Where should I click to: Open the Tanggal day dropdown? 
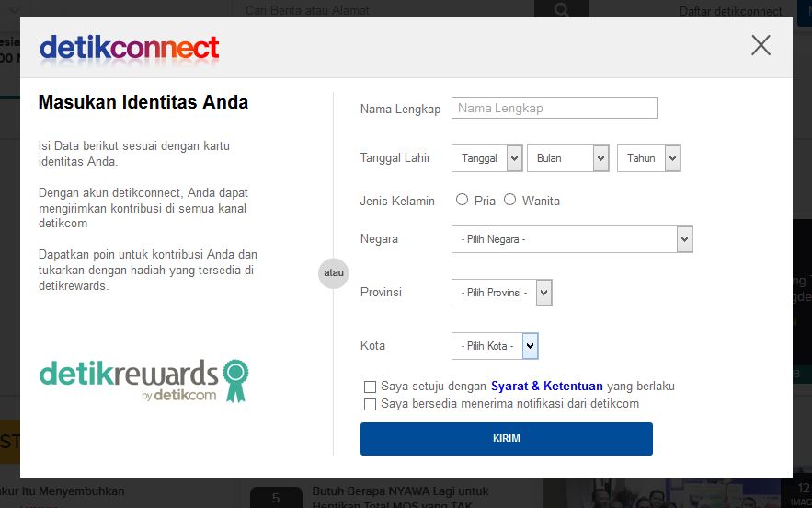click(486, 158)
